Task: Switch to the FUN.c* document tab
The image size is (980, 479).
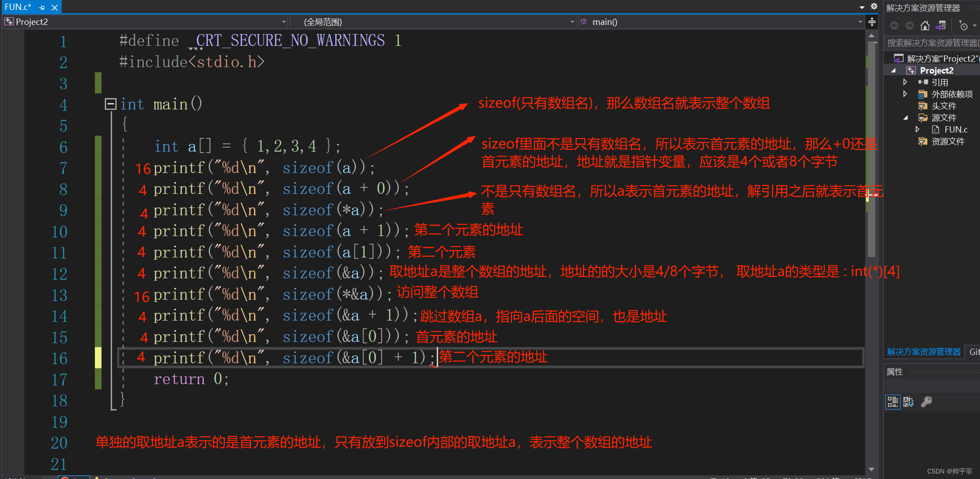Action: [18, 7]
